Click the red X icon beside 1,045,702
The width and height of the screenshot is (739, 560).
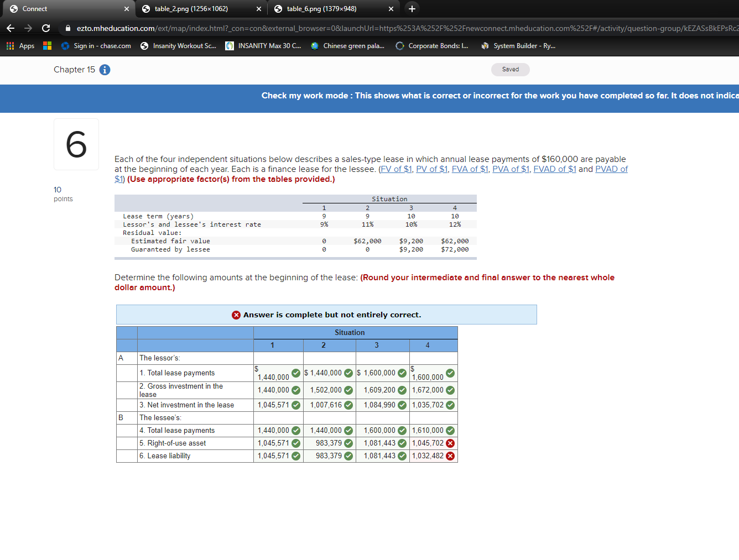(x=450, y=443)
